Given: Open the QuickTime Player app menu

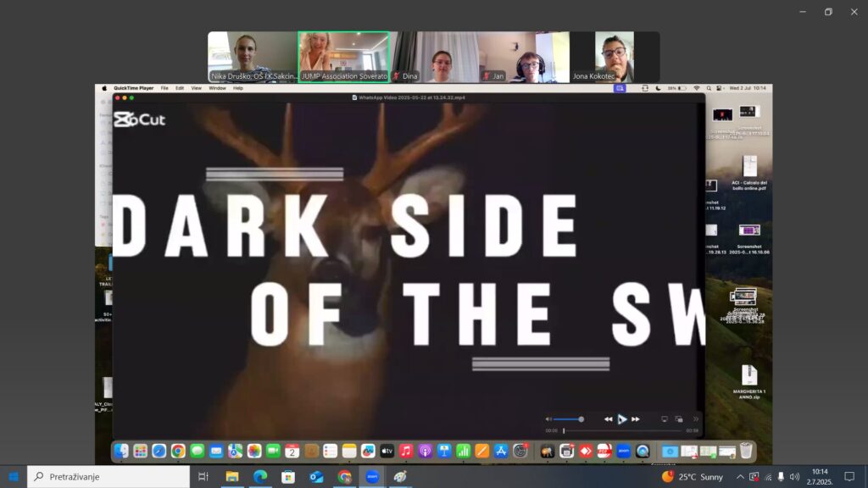Looking at the screenshot, I should pyautogui.click(x=133, y=88).
